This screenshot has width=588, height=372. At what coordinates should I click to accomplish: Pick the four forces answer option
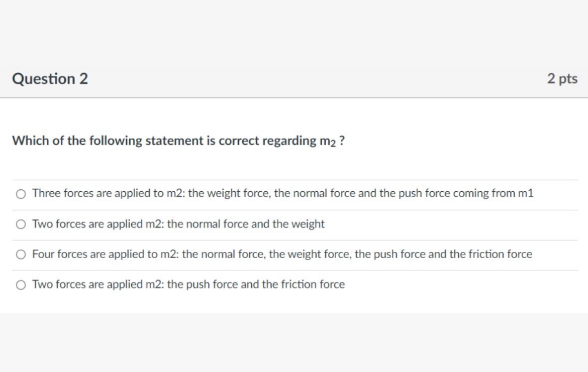(20, 254)
